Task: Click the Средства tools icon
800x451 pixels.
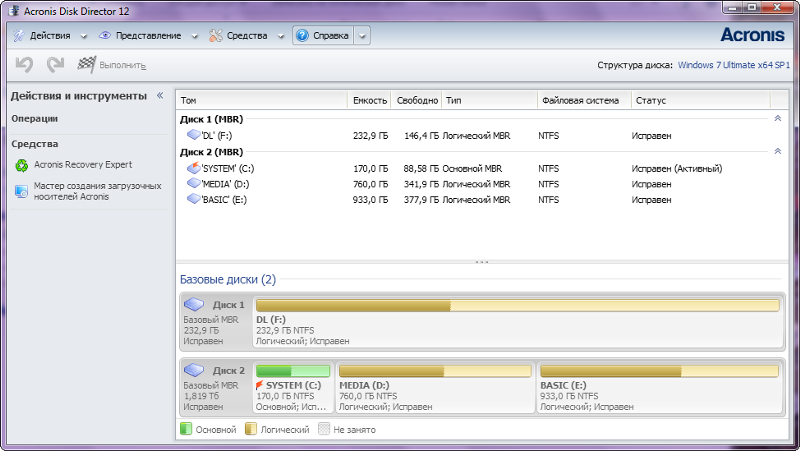Action: point(216,35)
